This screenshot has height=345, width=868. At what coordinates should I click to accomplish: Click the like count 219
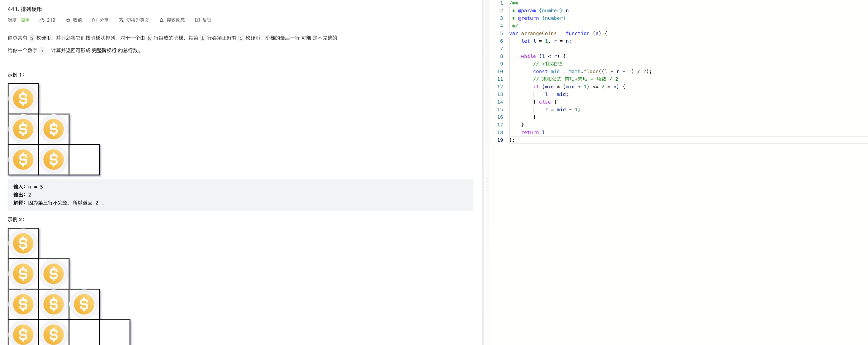(51, 20)
